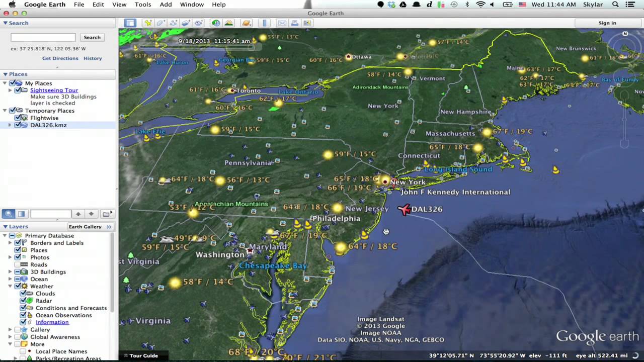Click the Get Directions link
The height and width of the screenshot is (362, 644).
coord(60,58)
